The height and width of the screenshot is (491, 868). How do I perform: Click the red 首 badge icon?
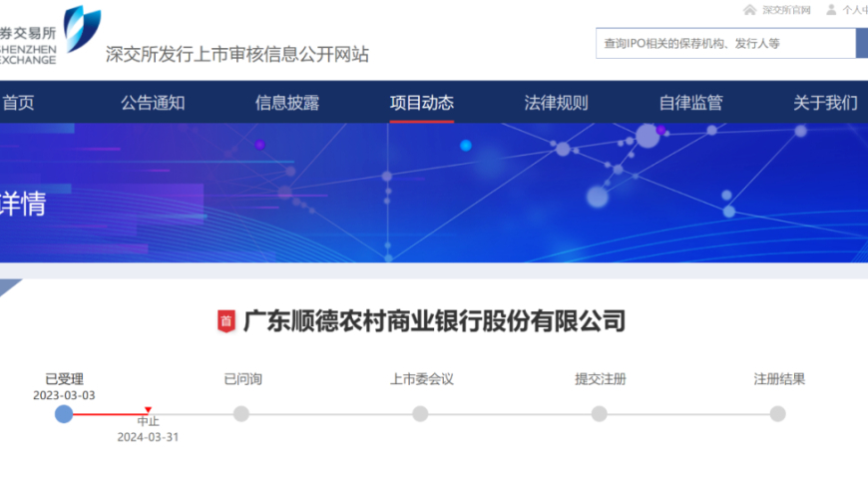pos(225,321)
